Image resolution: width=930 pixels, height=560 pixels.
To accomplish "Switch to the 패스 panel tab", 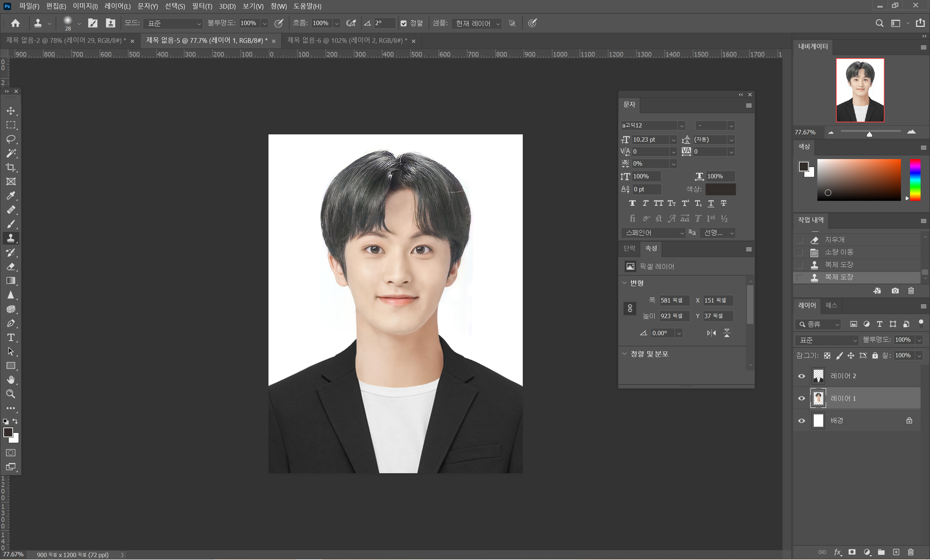I will point(831,305).
